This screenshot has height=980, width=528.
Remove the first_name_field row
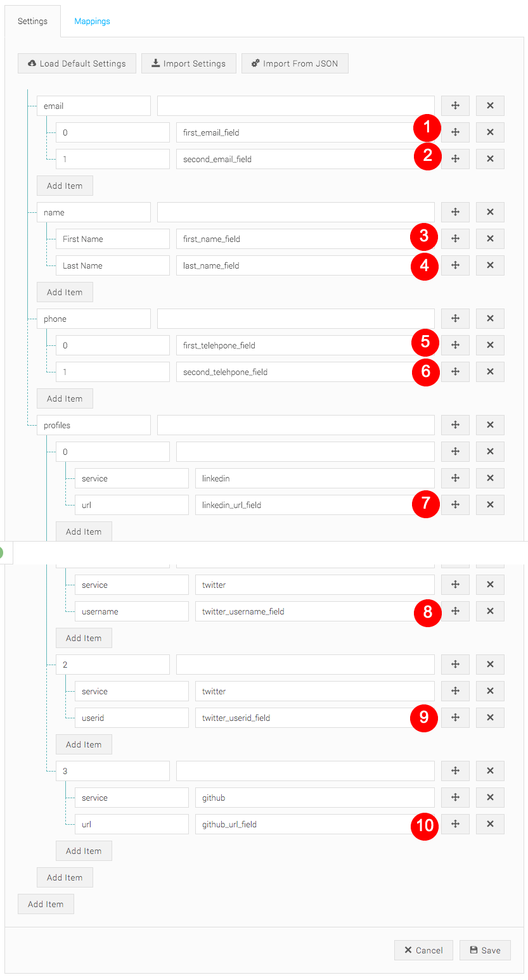490,239
